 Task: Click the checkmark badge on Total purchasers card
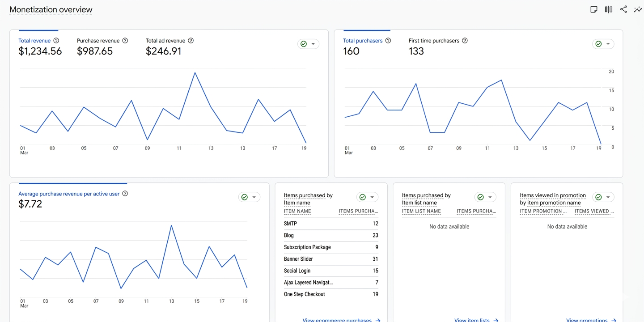point(598,43)
